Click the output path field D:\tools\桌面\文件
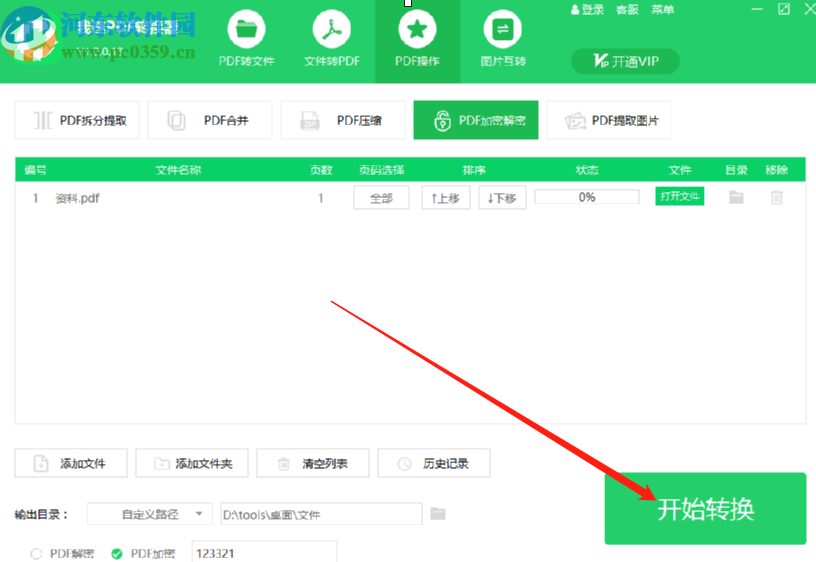The height and width of the screenshot is (562, 816). pos(321,514)
